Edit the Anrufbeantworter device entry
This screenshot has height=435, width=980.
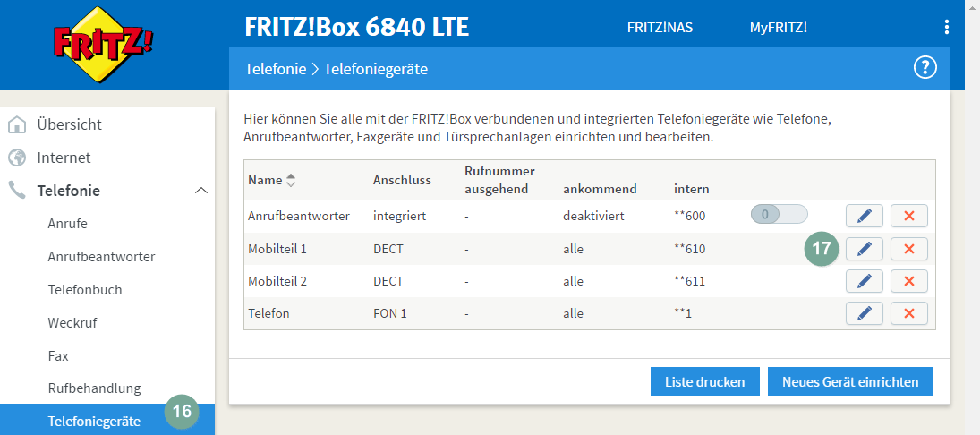tap(864, 216)
